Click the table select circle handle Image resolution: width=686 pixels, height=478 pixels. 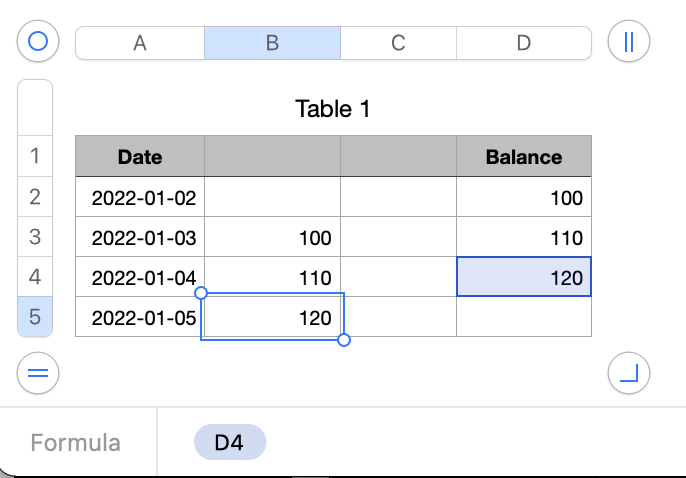38,42
